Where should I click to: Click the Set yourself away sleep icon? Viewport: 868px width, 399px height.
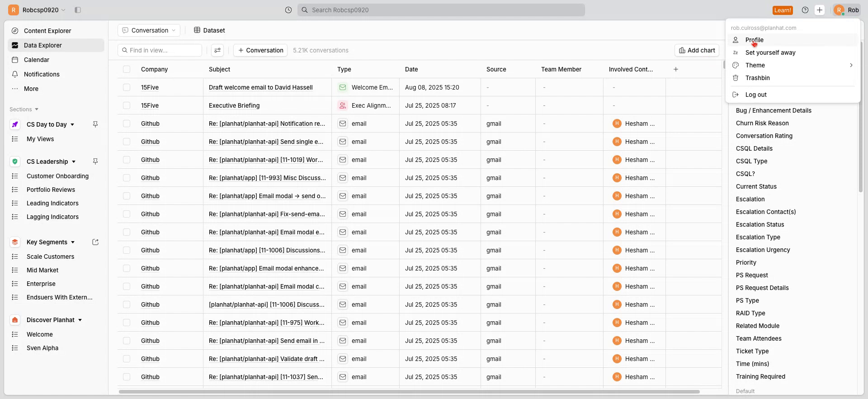[736, 52]
